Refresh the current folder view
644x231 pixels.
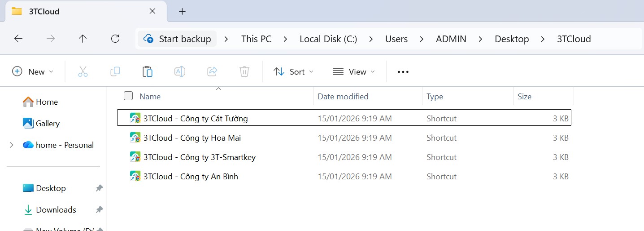click(115, 39)
